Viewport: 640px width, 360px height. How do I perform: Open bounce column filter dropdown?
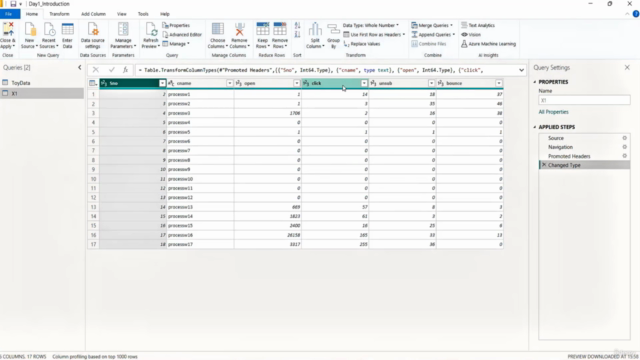[499, 83]
